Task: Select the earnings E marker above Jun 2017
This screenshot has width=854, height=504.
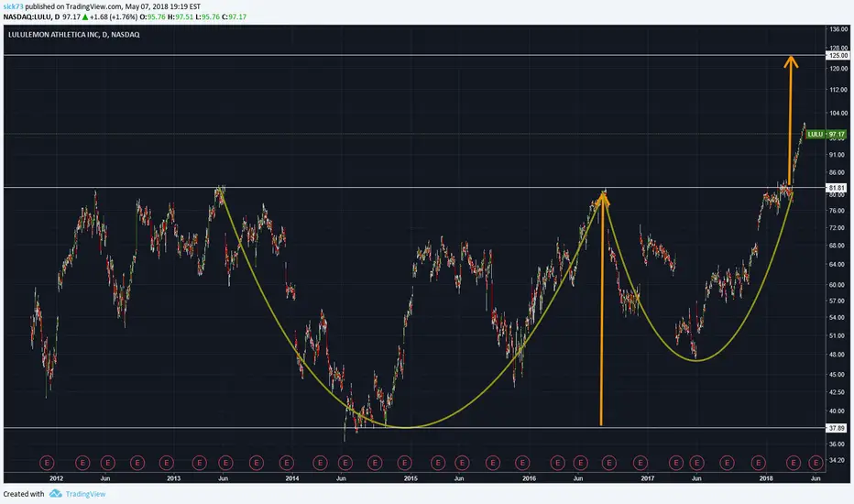Action: tap(697, 463)
